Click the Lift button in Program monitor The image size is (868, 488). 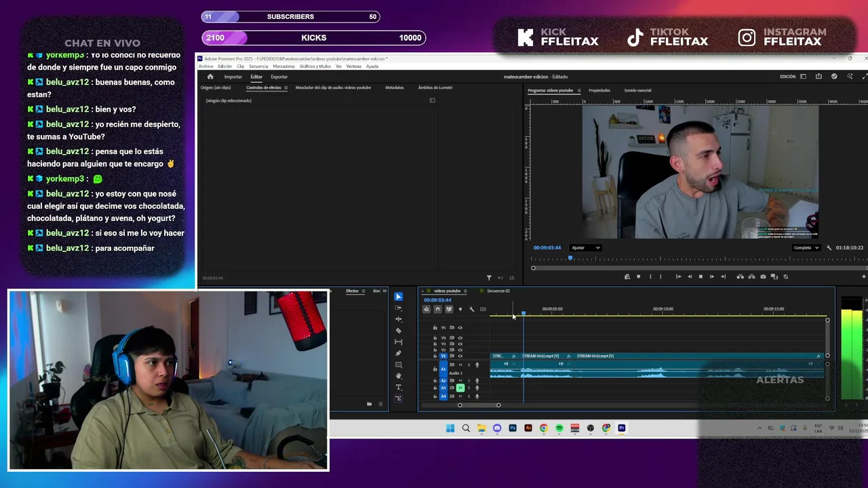click(740, 277)
